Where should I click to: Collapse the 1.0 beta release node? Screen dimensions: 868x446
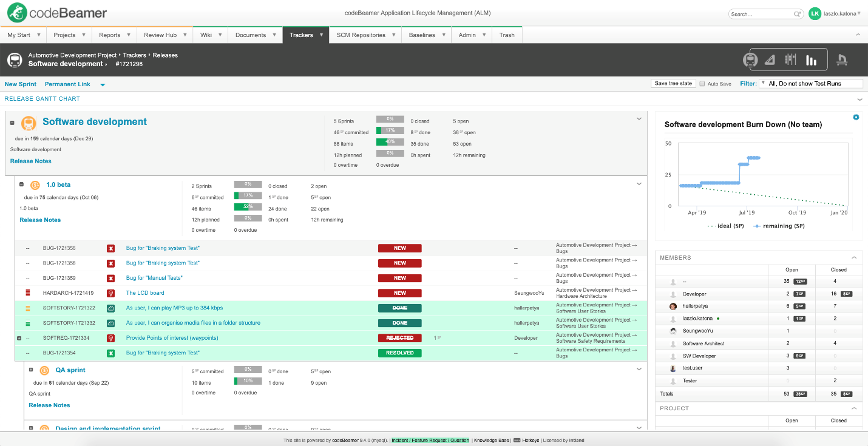pyautogui.click(x=21, y=184)
